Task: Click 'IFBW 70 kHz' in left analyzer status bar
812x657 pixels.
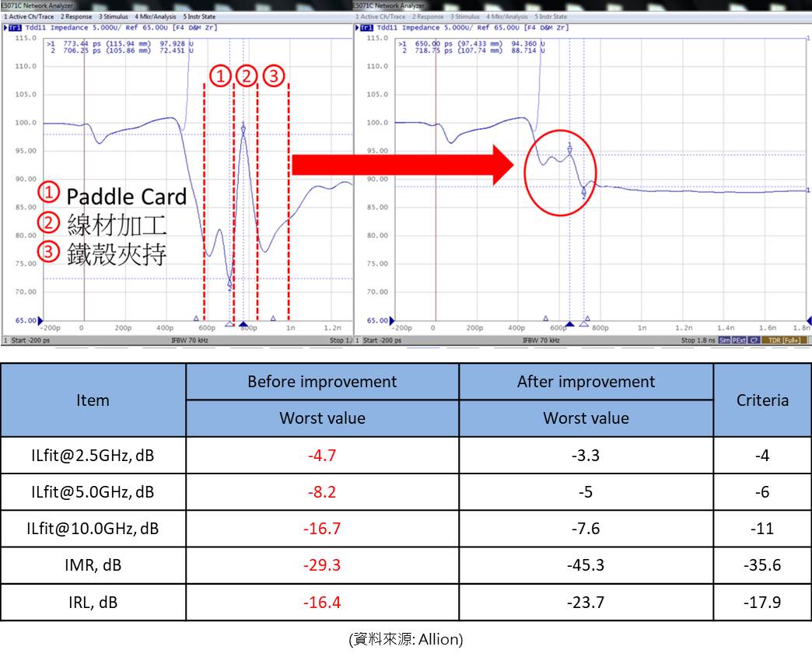Action: point(190,340)
